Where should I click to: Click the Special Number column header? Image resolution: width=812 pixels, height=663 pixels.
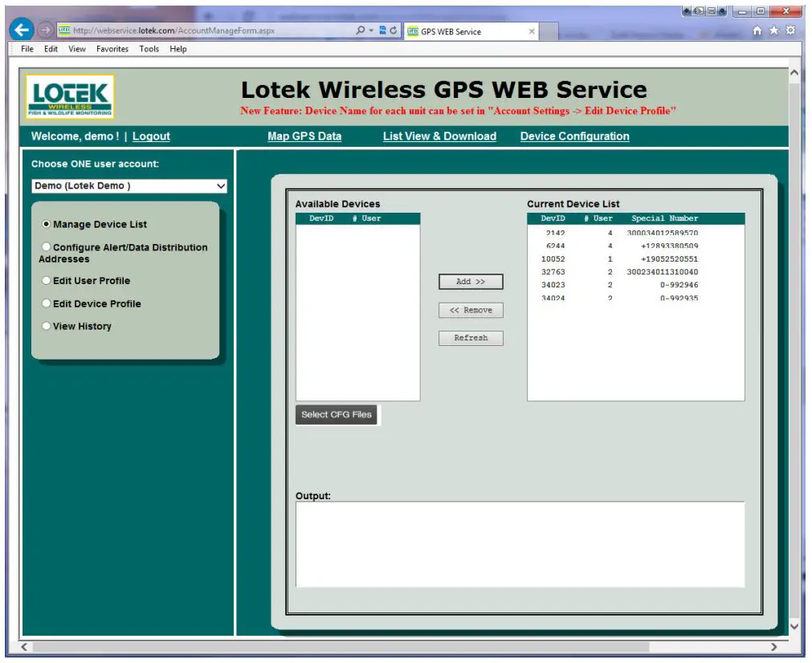pos(664,218)
